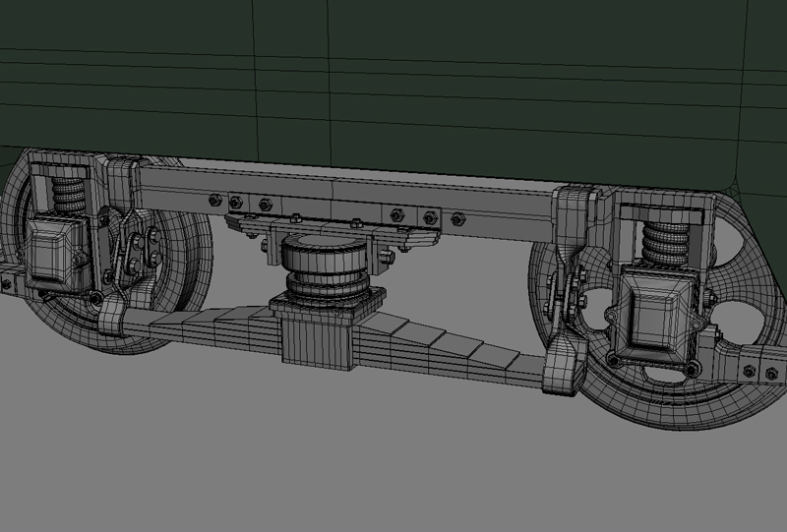Select the left axle box cover
787x532 pixels.
point(55,253)
